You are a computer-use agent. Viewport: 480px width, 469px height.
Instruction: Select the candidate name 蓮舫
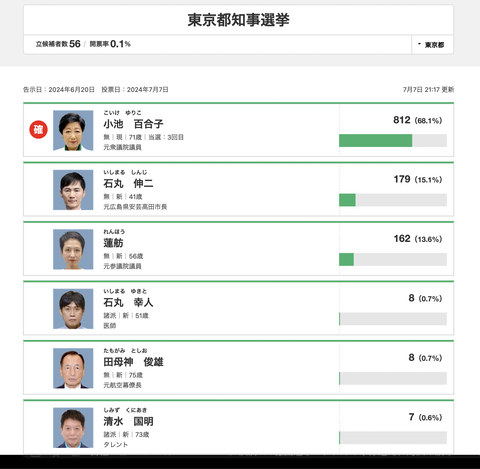(x=113, y=243)
